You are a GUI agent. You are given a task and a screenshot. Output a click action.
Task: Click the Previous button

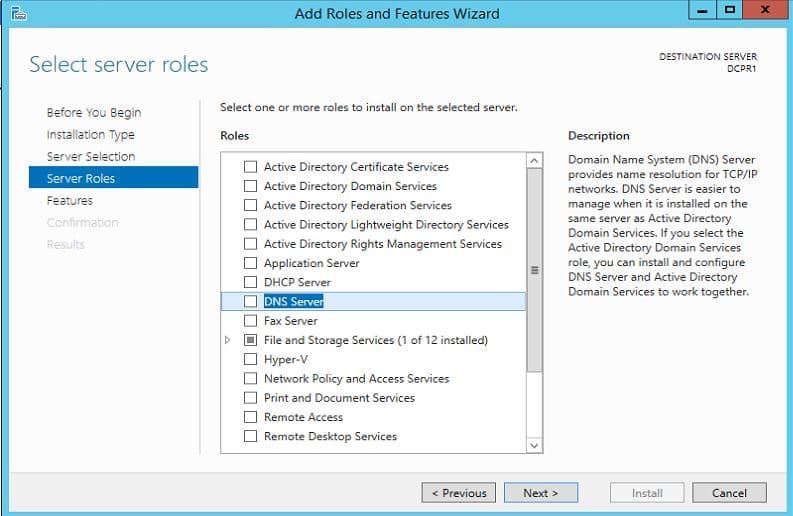459,493
